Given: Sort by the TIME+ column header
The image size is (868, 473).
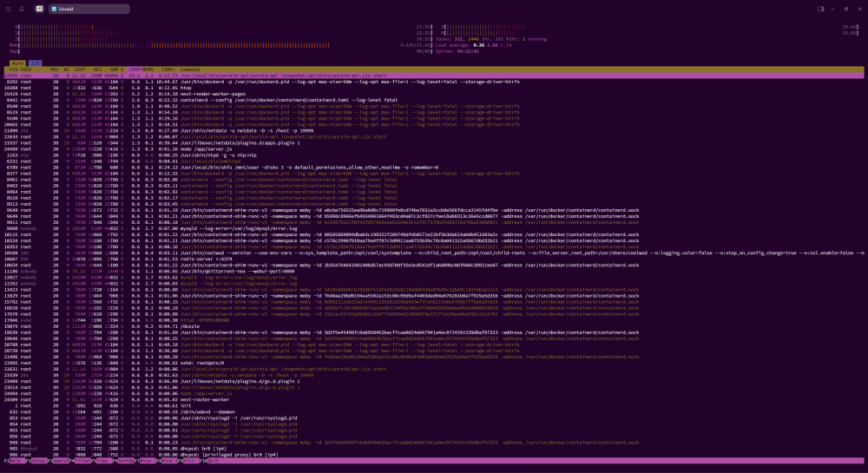Looking at the screenshot, I should (168, 69).
